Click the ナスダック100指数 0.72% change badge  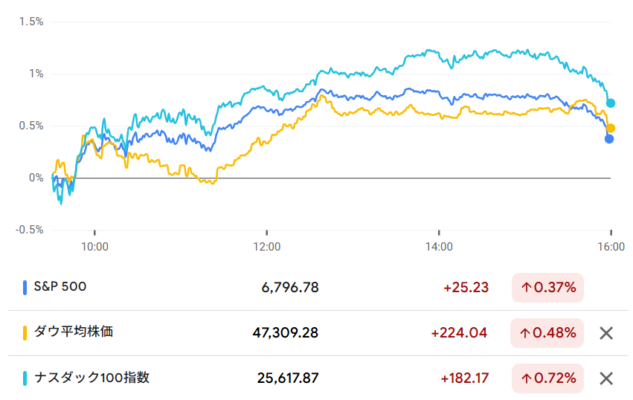pos(547,378)
